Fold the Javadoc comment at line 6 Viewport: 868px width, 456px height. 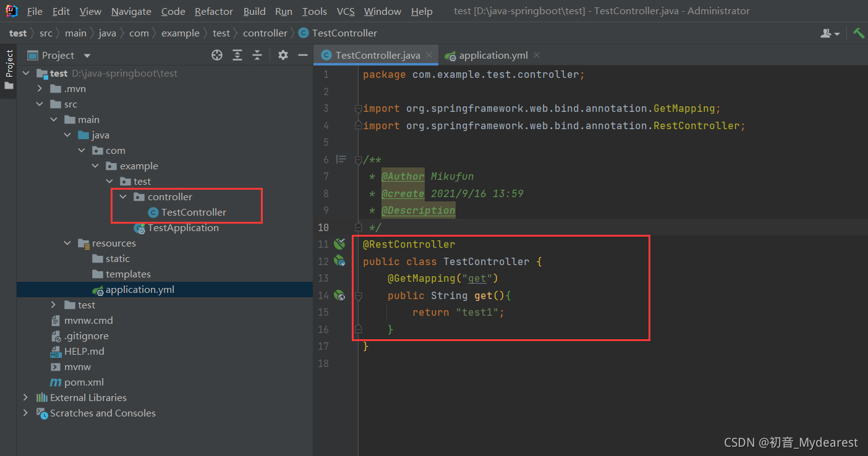358,159
